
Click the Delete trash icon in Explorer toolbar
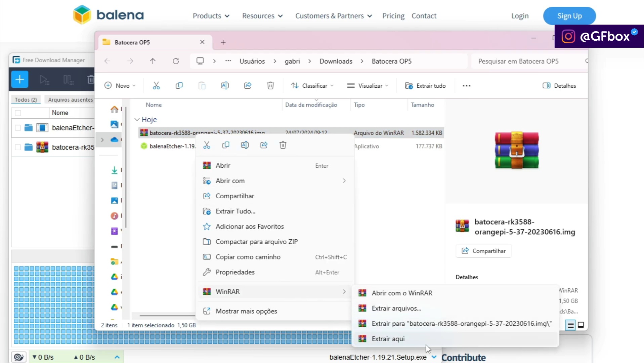tap(270, 86)
